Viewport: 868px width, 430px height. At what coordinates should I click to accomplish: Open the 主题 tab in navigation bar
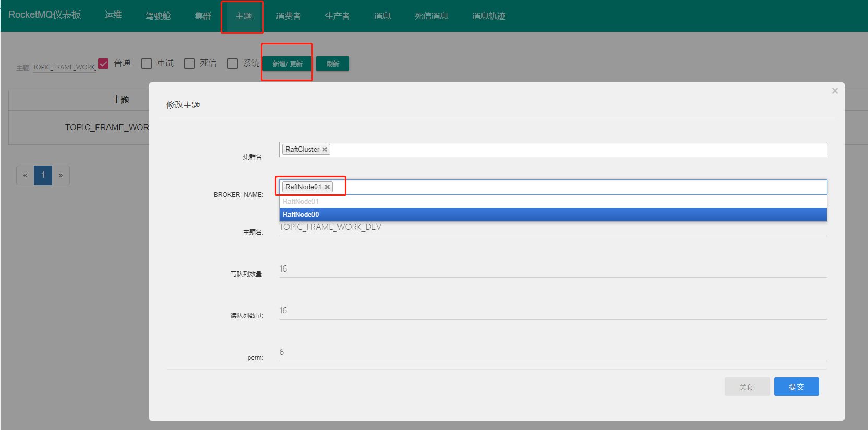(x=244, y=16)
